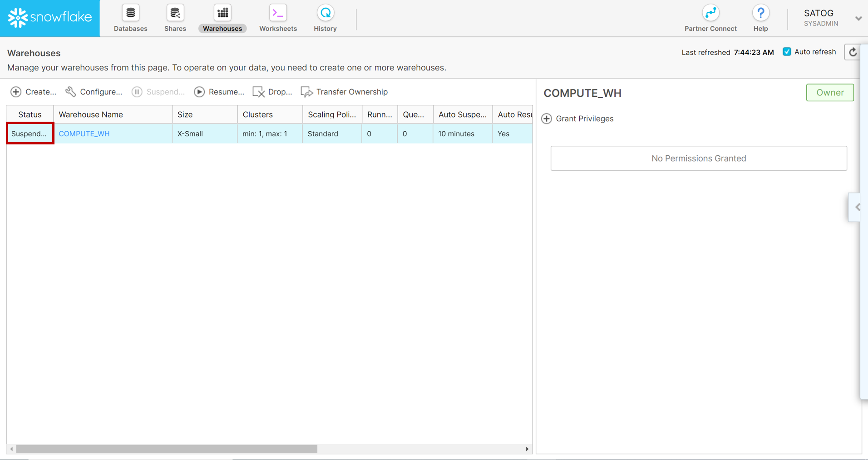This screenshot has height=460, width=868.
Task: Click the No Permissions Granted box
Action: coord(699,158)
